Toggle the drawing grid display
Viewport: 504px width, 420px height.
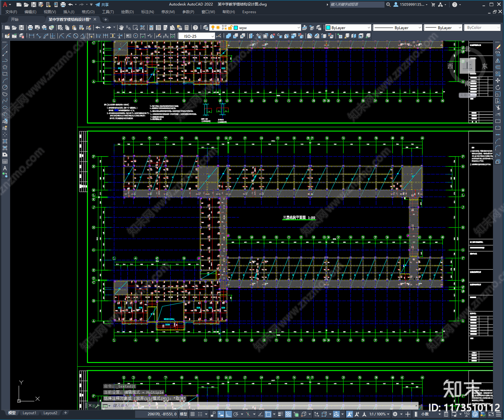192,414
